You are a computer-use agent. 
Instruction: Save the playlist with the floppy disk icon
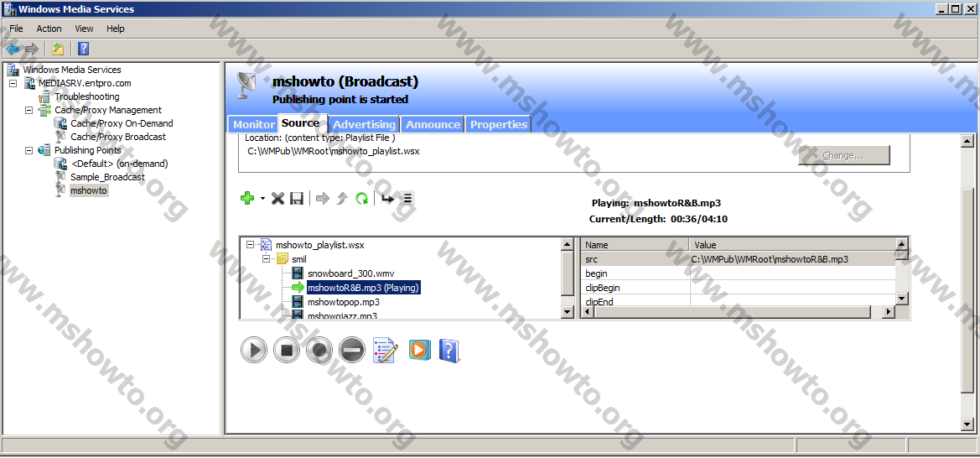pyautogui.click(x=296, y=198)
